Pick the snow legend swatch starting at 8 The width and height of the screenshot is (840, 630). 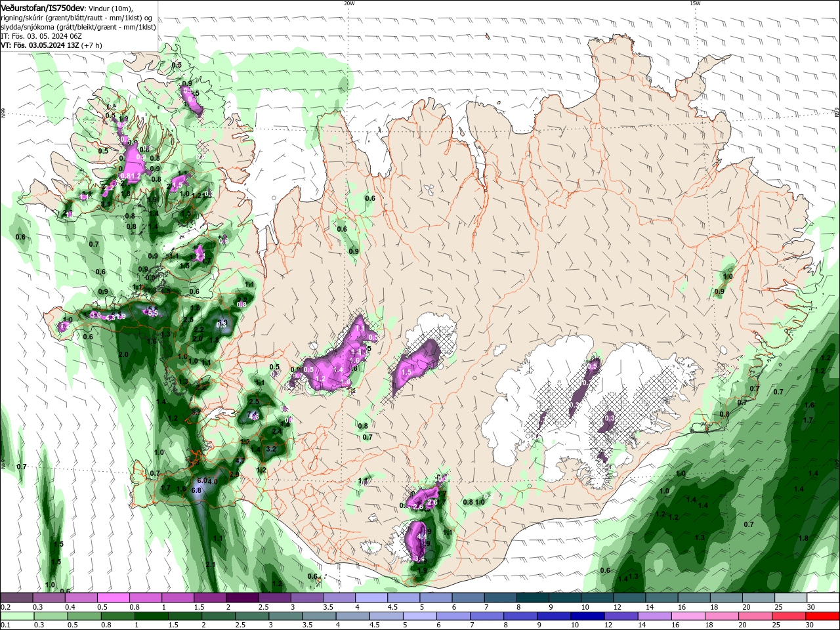(532, 598)
